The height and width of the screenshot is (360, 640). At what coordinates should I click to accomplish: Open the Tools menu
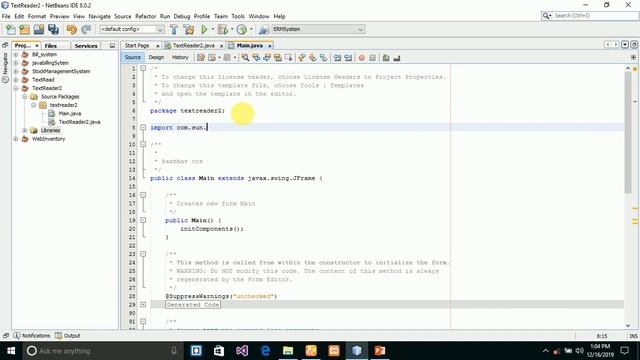point(238,16)
